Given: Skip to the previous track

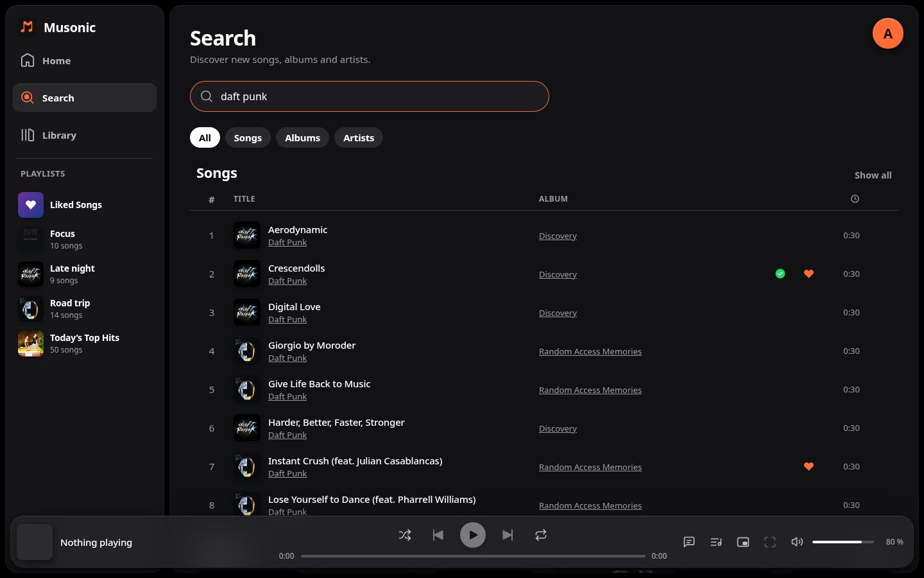Looking at the screenshot, I should point(438,535).
